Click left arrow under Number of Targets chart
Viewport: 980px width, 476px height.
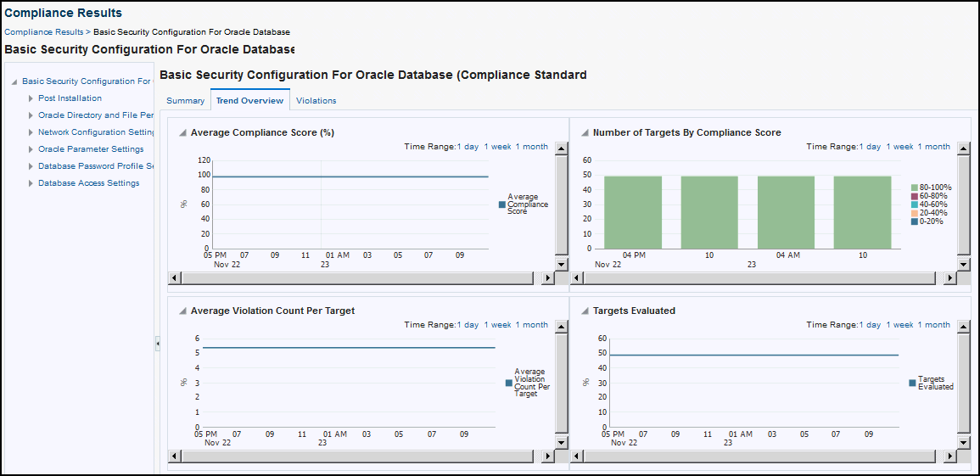[576, 278]
